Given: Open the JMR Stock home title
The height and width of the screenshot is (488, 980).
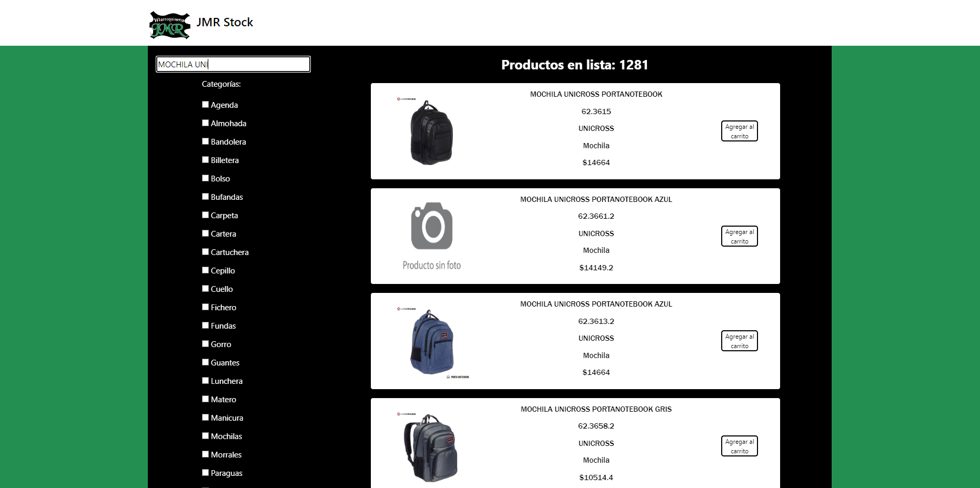Looking at the screenshot, I should (225, 22).
